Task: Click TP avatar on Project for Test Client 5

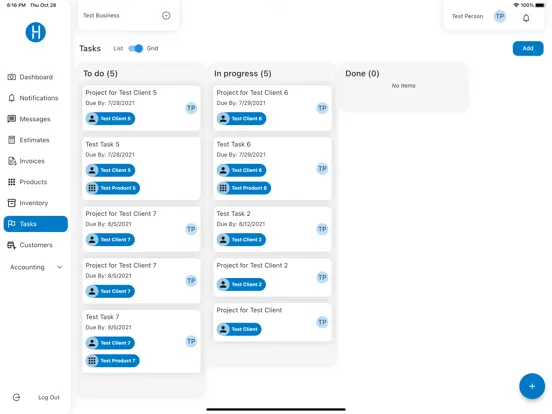Action: coord(191,108)
